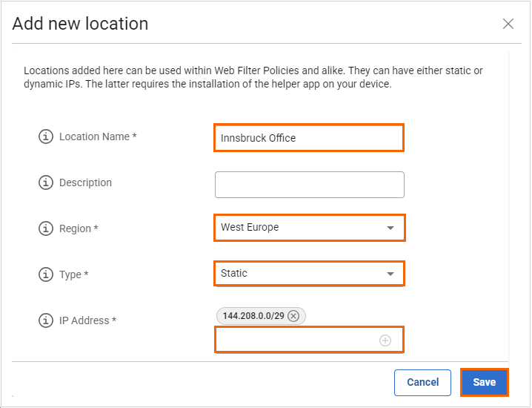Click the IP Address label
Screen dimensions: 532x408
pos(88,320)
